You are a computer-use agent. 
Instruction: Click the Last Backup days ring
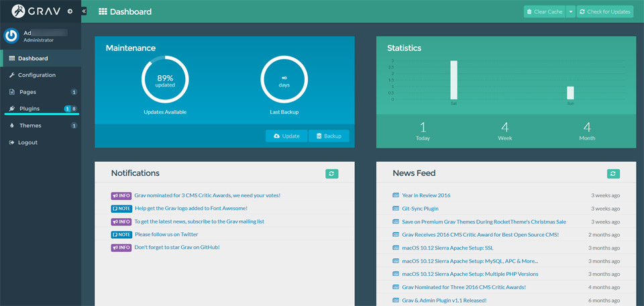(284, 79)
